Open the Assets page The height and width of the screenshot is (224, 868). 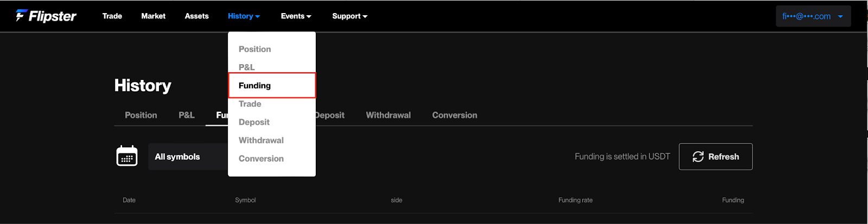click(x=196, y=16)
